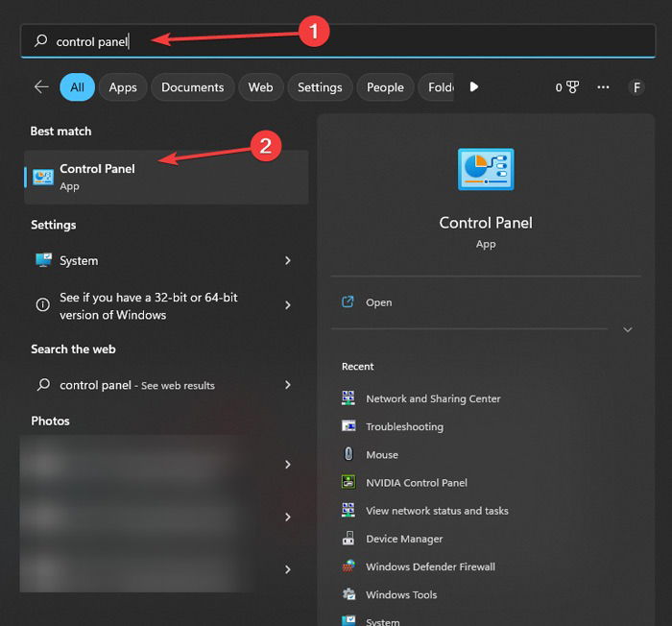Viewport: 672px width, 626px height.
Task: Expand the web results chevron
Action: (x=288, y=385)
